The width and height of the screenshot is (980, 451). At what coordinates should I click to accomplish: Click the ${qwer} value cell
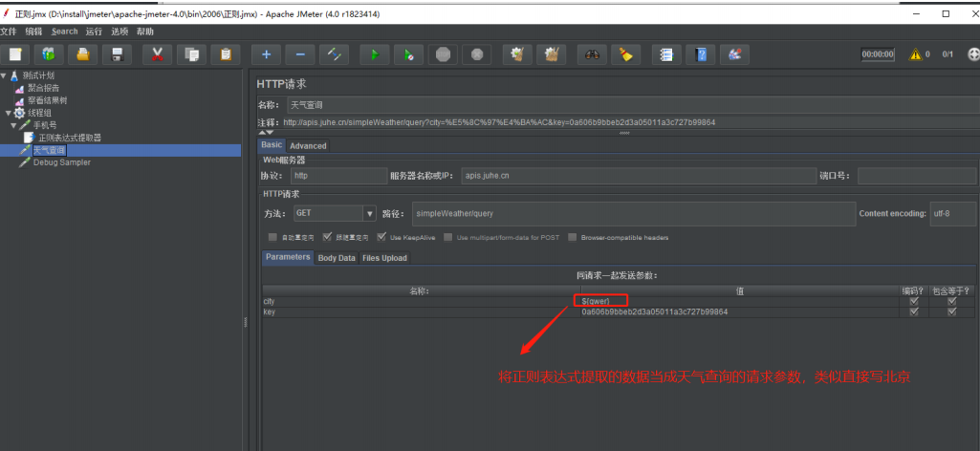(x=740, y=301)
